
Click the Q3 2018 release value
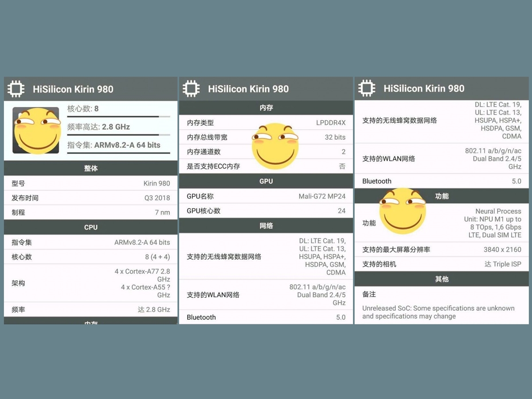pos(157,198)
